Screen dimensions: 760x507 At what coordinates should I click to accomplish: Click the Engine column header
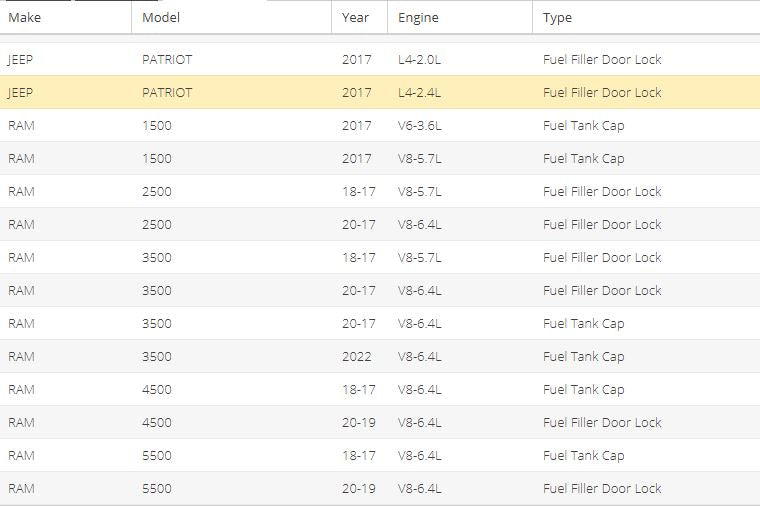point(459,17)
